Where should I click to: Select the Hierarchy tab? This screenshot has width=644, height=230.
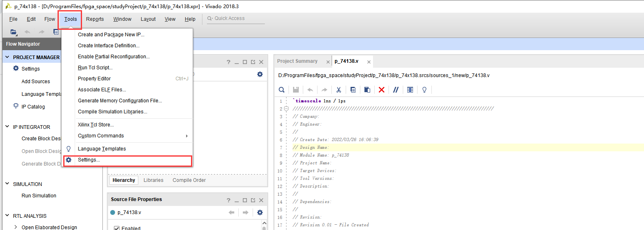coord(124,180)
